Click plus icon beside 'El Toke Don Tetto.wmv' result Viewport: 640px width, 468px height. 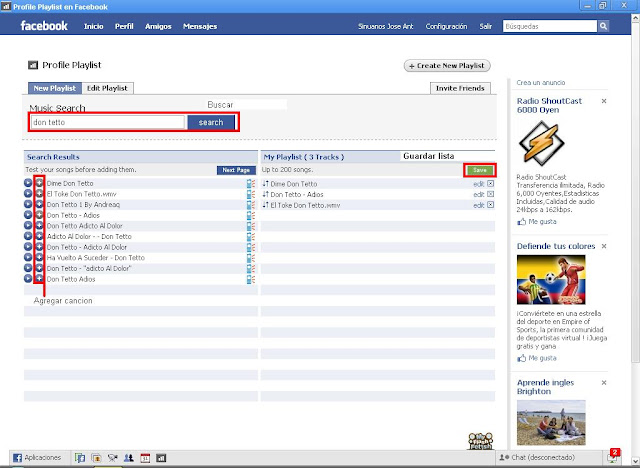click(39, 193)
